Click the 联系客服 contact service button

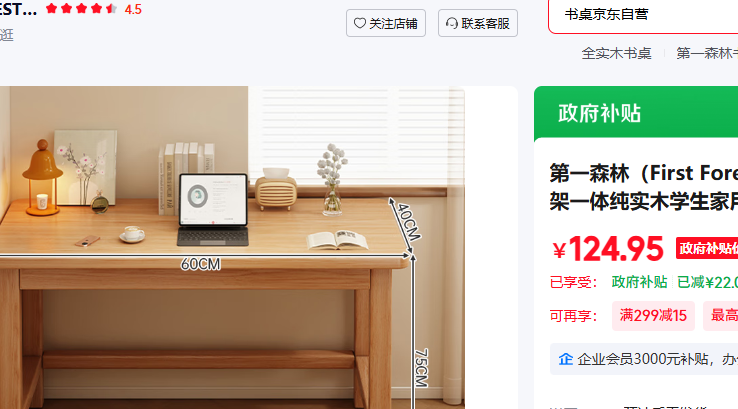(x=478, y=23)
